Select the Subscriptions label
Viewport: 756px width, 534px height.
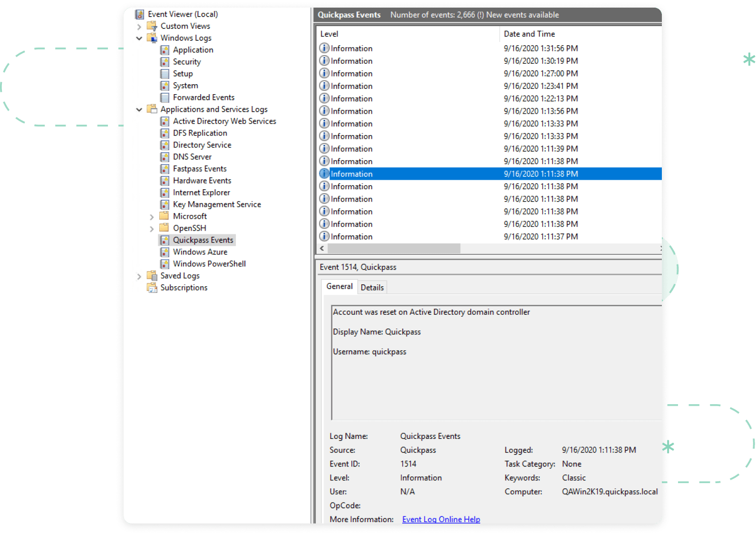184,288
